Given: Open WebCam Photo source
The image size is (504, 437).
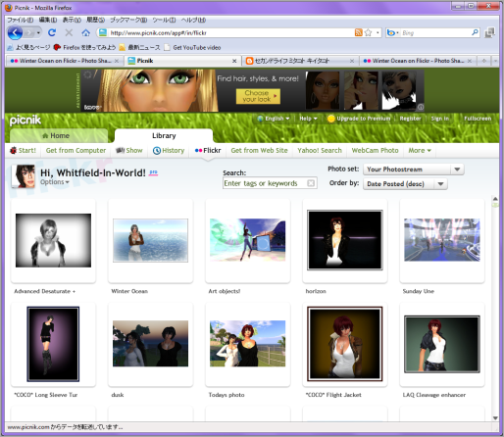Looking at the screenshot, I should click(375, 150).
